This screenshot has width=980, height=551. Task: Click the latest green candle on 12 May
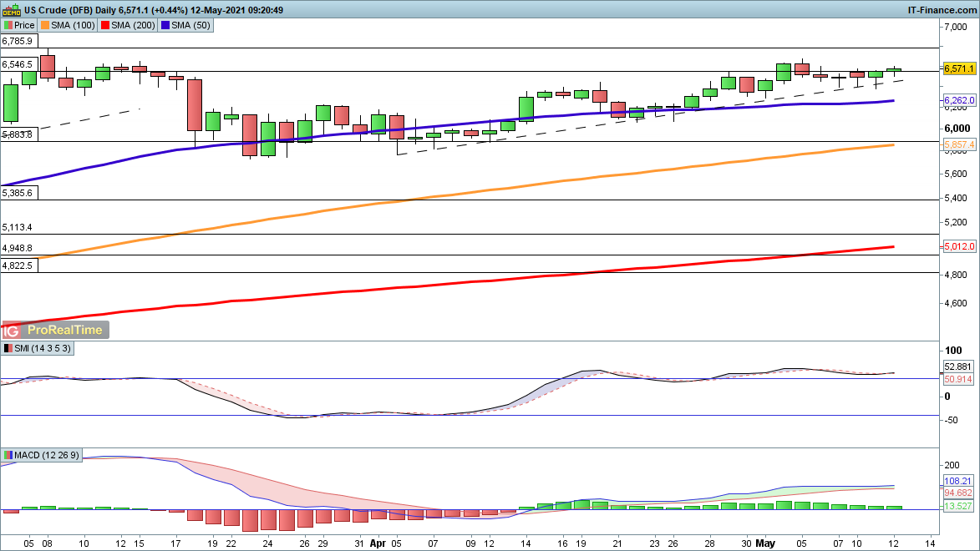(x=894, y=70)
